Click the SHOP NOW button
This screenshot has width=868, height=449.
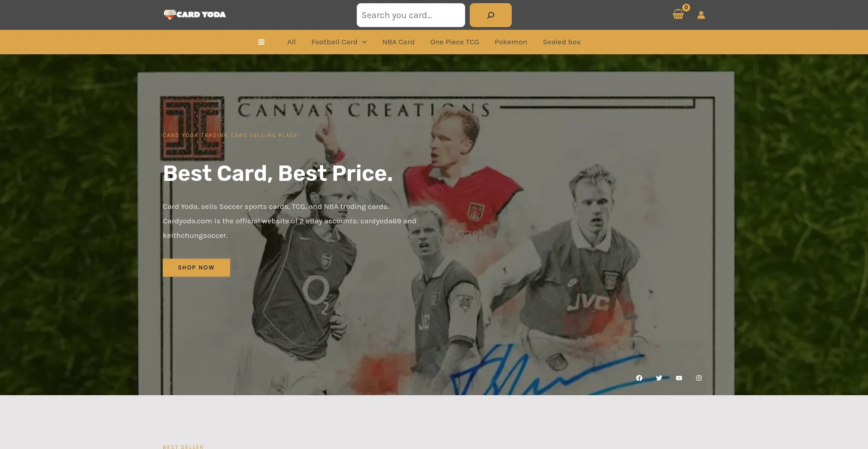(196, 268)
